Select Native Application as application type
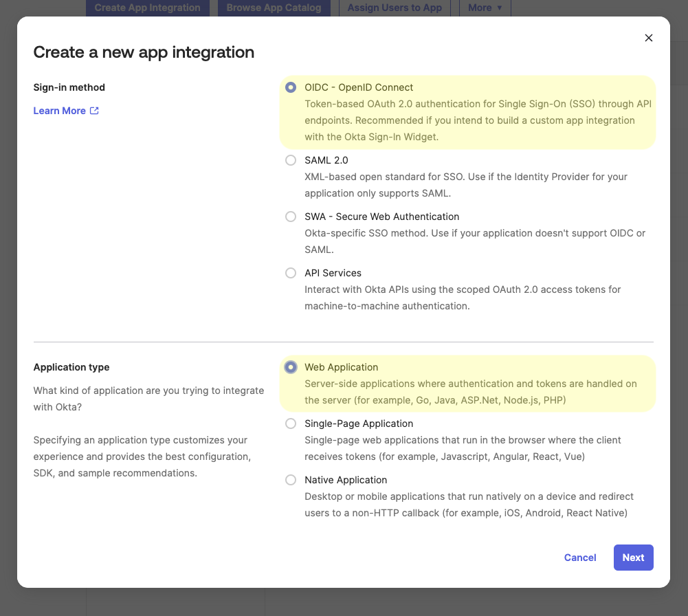This screenshot has height=616, width=688. pos(291,480)
